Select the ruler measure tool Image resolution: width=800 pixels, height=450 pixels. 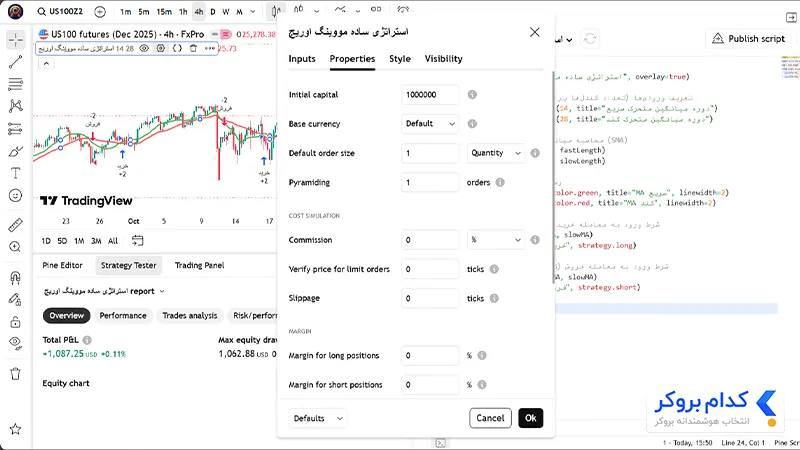click(x=15, y=224)
